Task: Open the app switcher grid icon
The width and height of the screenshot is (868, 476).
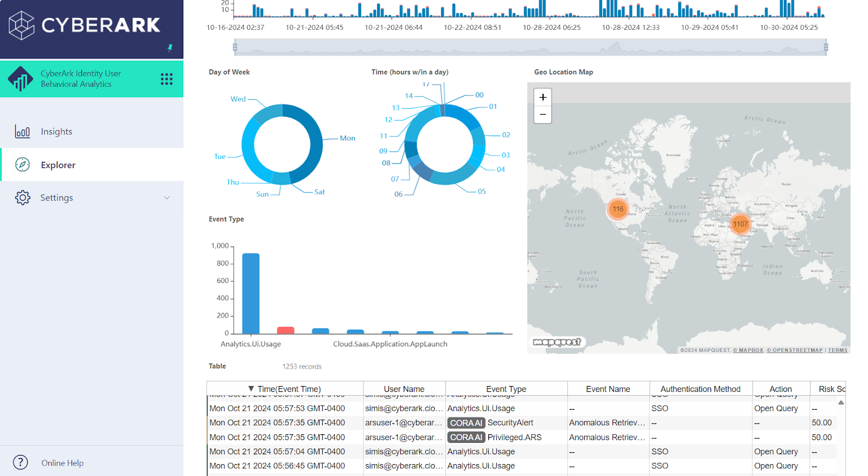Action: pos(167,79)
